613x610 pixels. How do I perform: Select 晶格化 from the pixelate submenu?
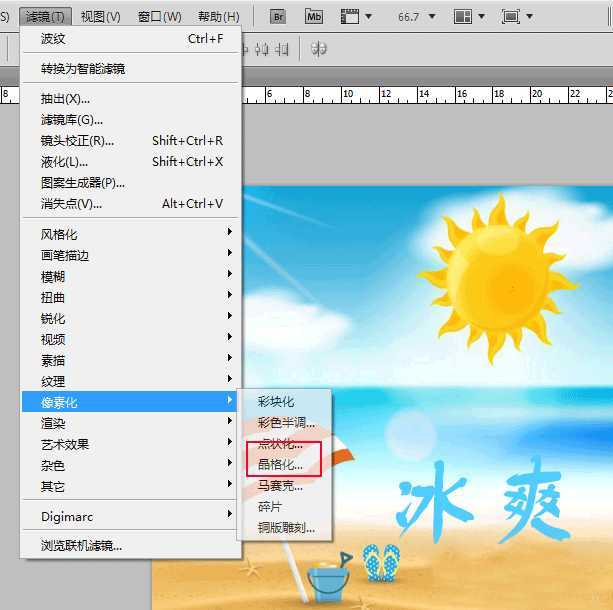(x=280, y=465)
